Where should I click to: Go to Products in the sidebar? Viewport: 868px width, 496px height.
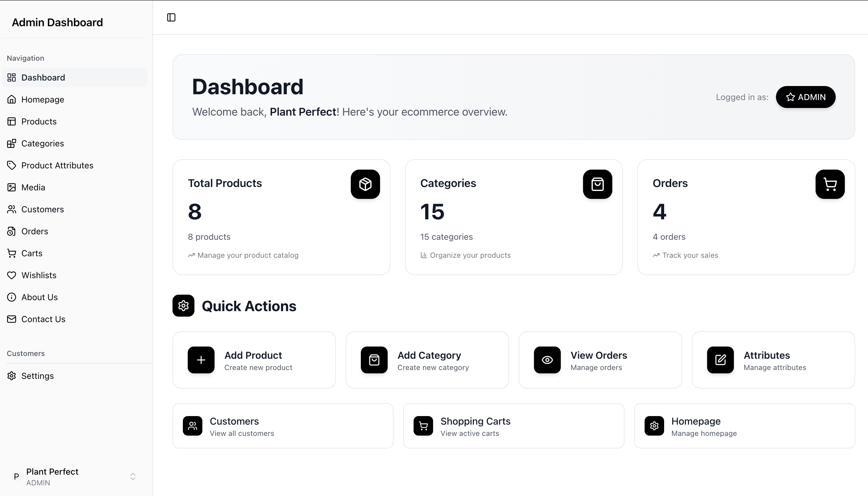(75, 121)
